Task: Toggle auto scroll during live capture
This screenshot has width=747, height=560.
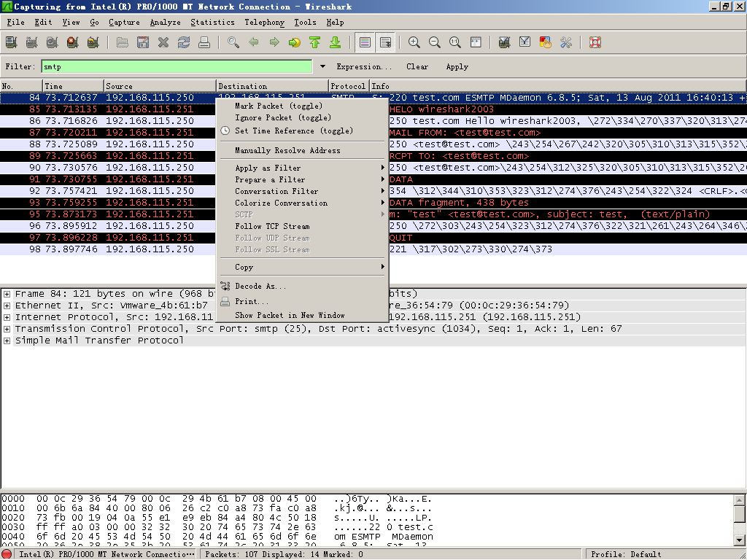Action: 385,42
